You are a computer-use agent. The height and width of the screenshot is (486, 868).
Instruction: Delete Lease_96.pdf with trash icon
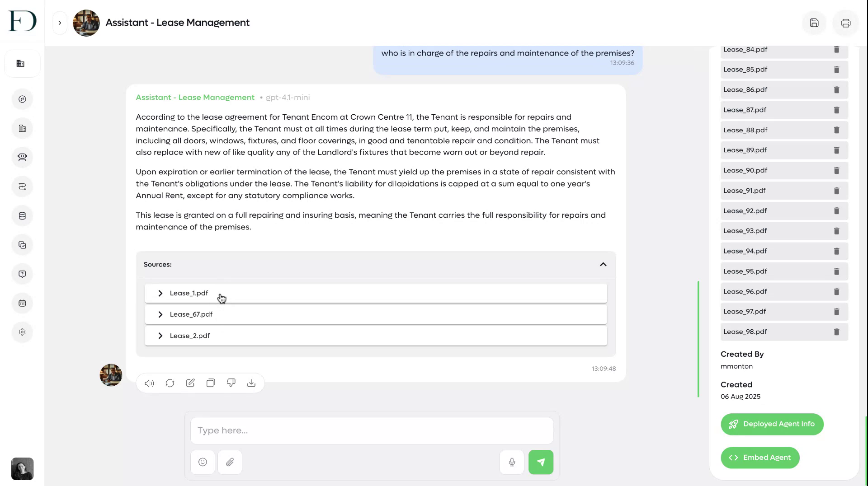(x=836, y=292)
